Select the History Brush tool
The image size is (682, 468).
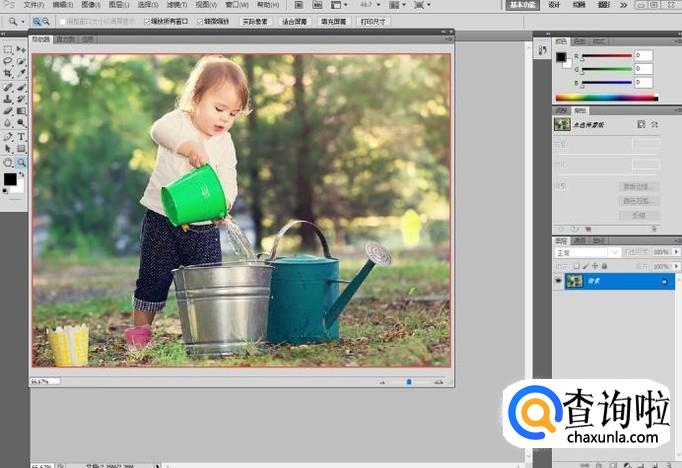tap(21, 99)
